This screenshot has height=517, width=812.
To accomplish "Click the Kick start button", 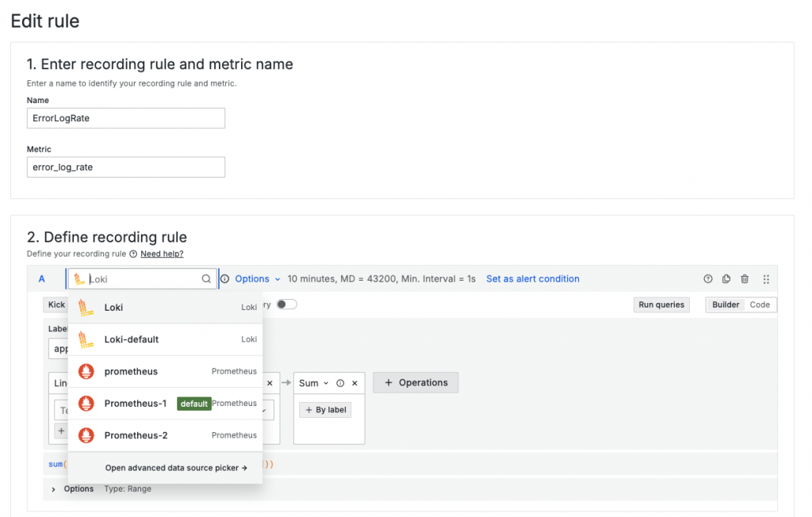I will pos(56,304).
